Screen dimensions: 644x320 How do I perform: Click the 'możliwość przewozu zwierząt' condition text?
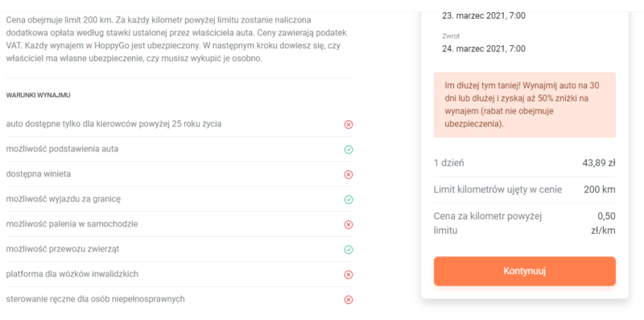click(x=63, y=249)
